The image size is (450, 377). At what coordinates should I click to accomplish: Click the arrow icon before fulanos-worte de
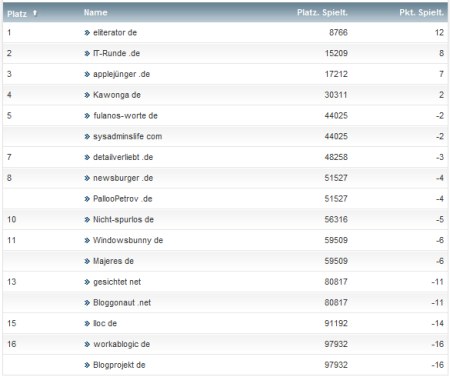click(x=87, y=116)
